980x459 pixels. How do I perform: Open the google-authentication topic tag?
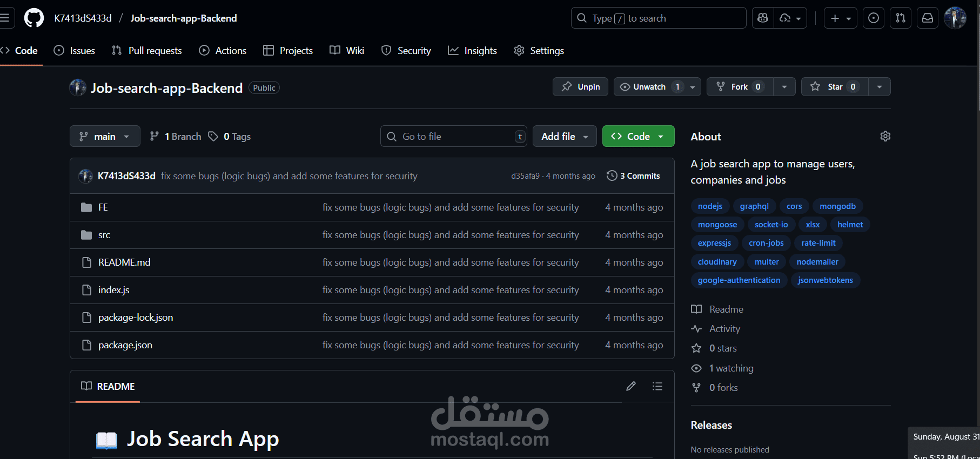[739, 280]
